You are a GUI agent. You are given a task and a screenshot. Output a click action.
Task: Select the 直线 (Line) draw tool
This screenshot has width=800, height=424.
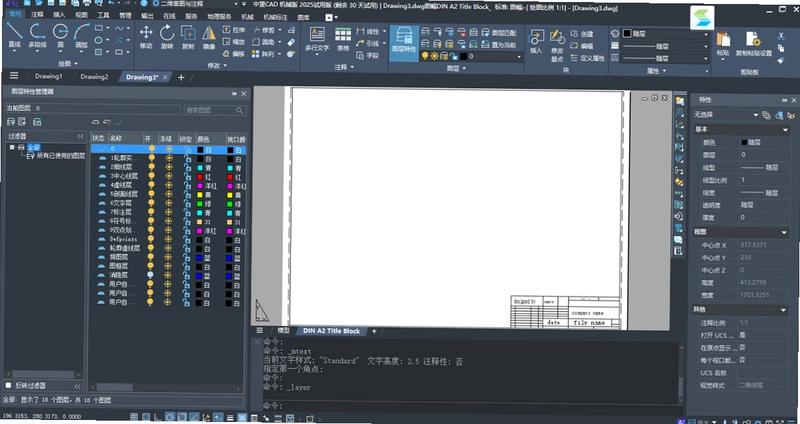(14, 36)
